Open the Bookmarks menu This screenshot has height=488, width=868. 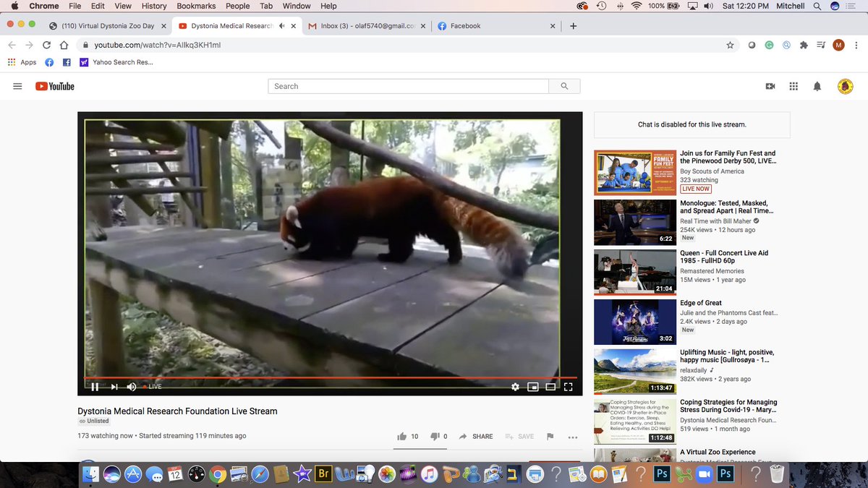coord(196,6)
